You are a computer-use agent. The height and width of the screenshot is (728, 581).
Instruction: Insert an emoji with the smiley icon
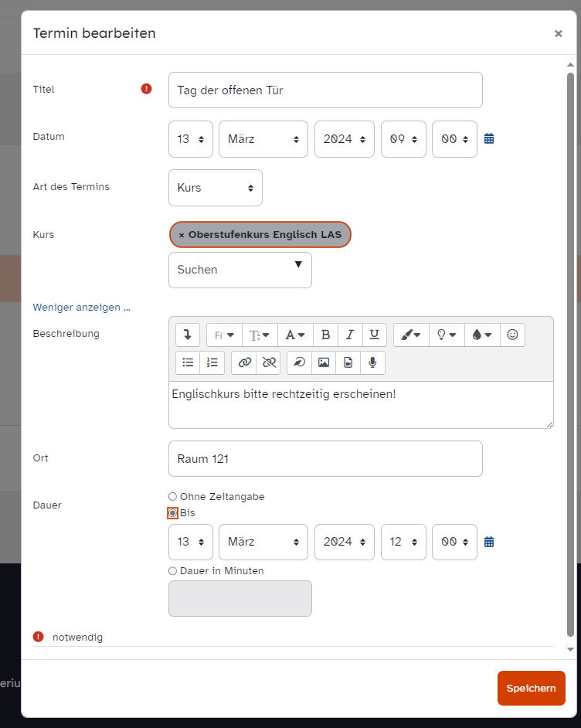[511, 335]
